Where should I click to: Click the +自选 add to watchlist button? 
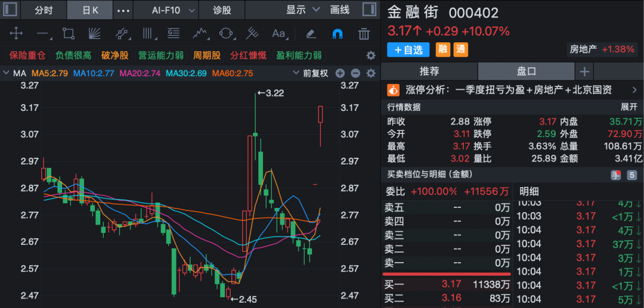[408, 50]
